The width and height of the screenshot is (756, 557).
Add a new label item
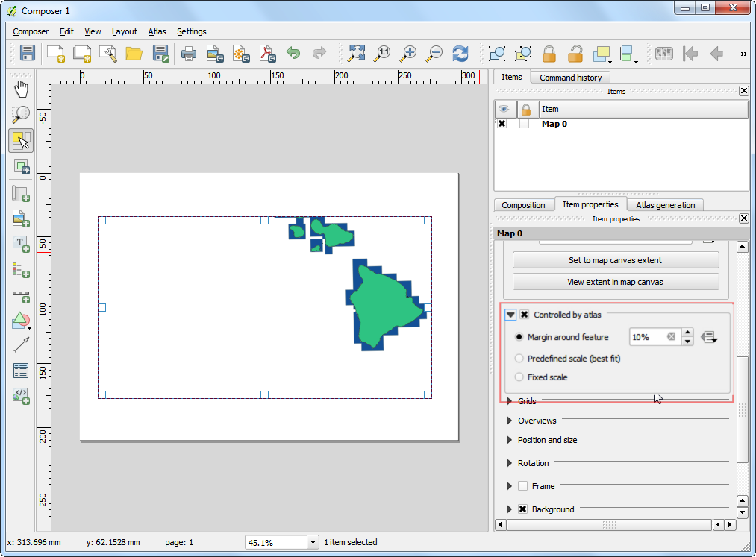[x=21, y=244]
